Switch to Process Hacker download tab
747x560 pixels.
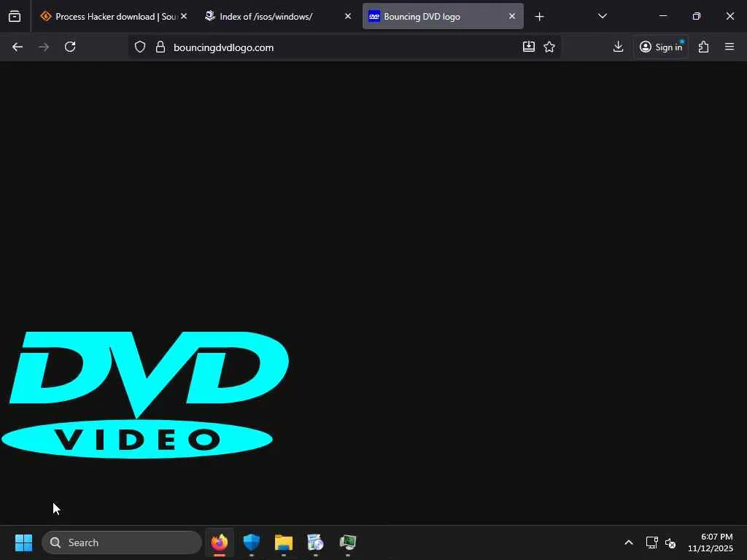(113, 16)
